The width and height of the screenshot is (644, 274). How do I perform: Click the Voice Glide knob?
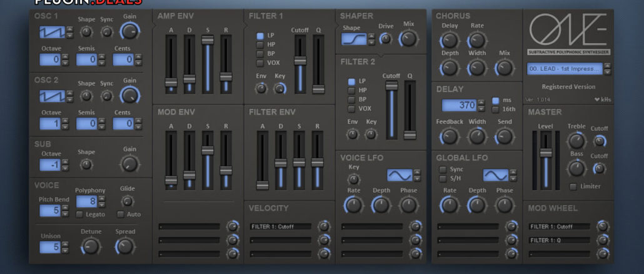click(128, 201)
